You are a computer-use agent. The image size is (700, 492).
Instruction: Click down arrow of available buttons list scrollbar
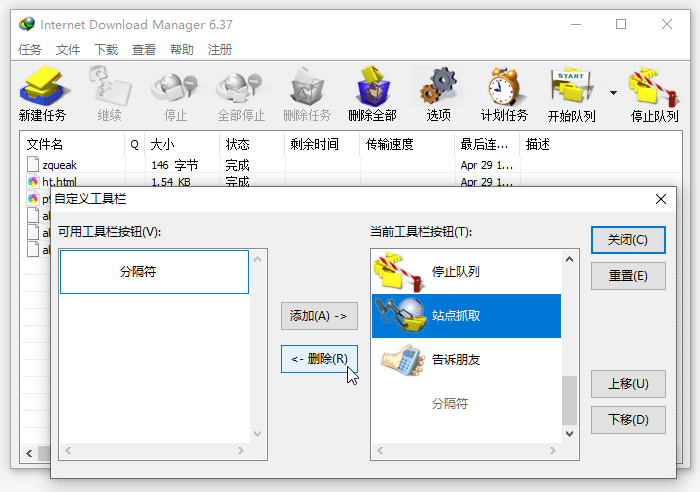(258, 434)
